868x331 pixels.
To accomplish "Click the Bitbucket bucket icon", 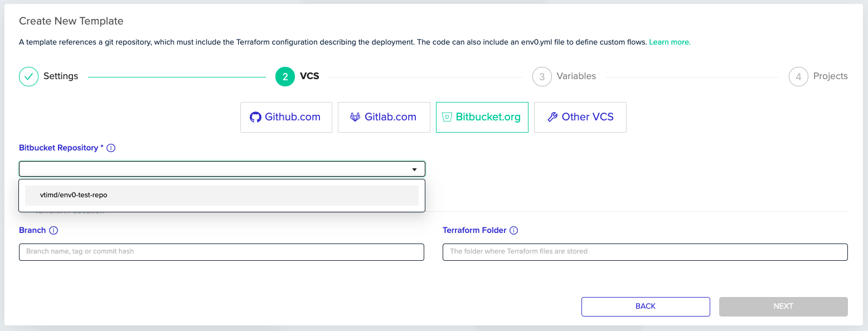I will coord(447,117).
